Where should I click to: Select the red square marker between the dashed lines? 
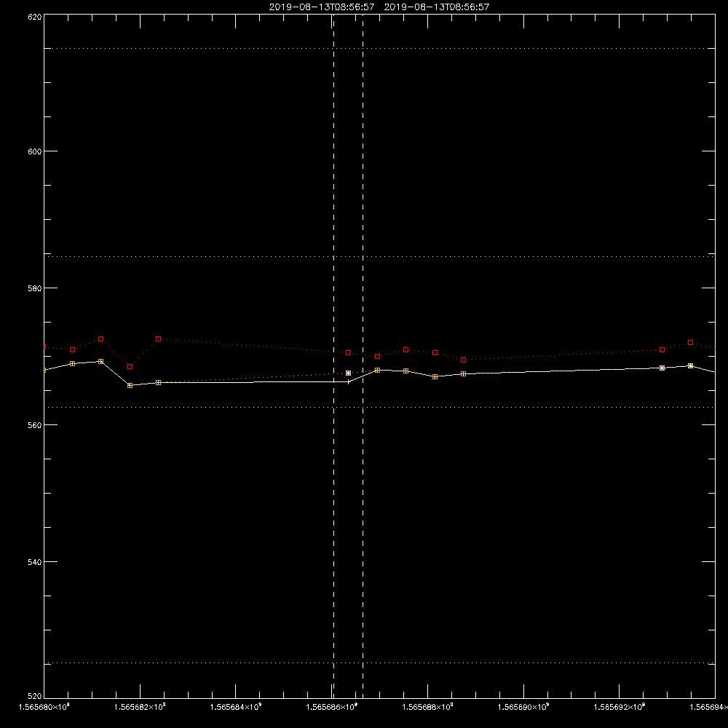[x=348, y=353]
